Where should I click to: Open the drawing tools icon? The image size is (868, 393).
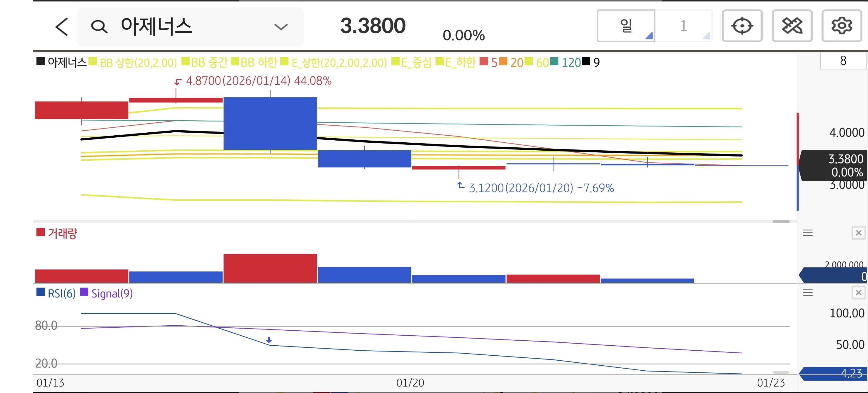[792, 26]
